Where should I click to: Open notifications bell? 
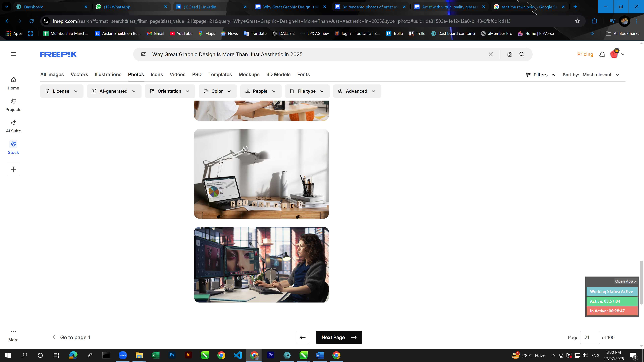click(602, 54)
